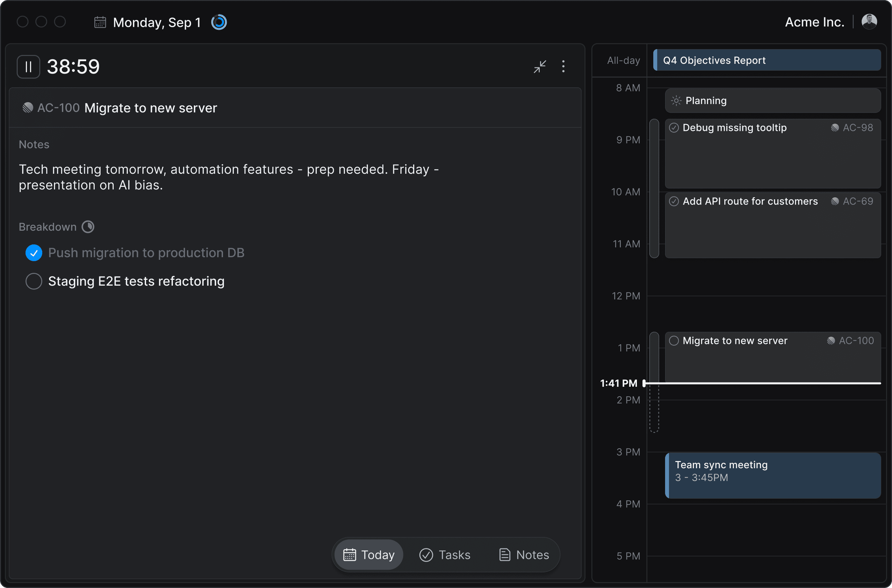Screen dimensions: 892x588
Task: Open the timer overflow menu (three dots)
Action: [563, 66]
